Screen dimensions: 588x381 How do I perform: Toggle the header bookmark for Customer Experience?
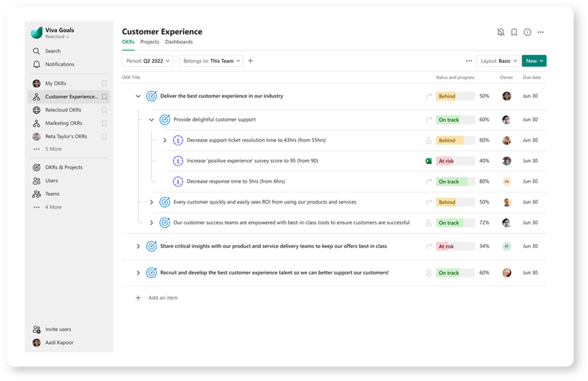[514, 32]
